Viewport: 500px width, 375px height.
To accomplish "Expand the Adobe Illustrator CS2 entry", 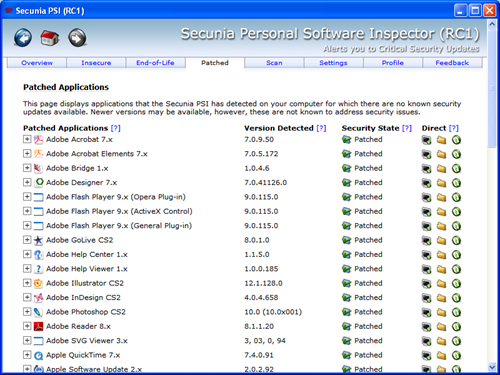I will (x=27, y=283).
